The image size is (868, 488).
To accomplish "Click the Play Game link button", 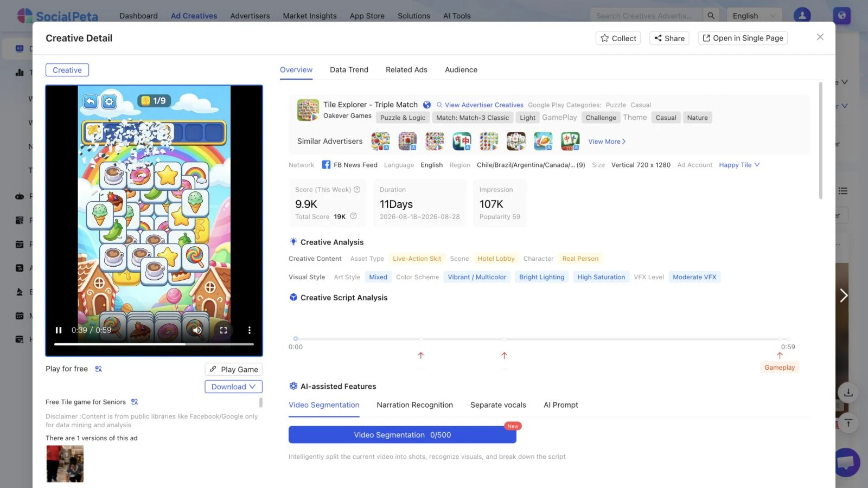I will (x=234, y=369).
